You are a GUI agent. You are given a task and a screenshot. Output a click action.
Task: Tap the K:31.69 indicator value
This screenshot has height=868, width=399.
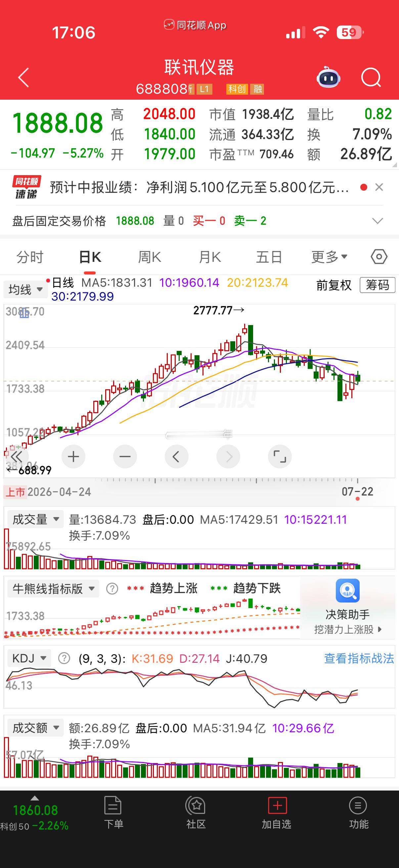(x=152, y=658)
